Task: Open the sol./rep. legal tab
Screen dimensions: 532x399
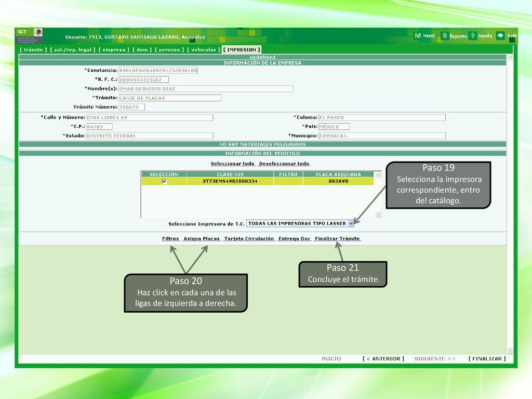Action: 73,49
